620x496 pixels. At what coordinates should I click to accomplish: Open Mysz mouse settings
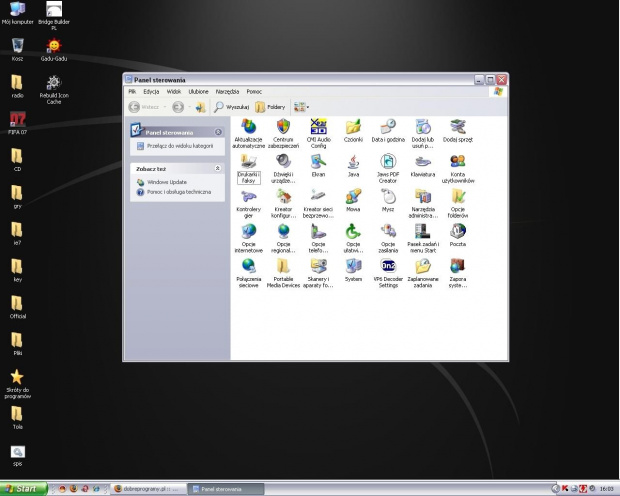pos(388,200)
